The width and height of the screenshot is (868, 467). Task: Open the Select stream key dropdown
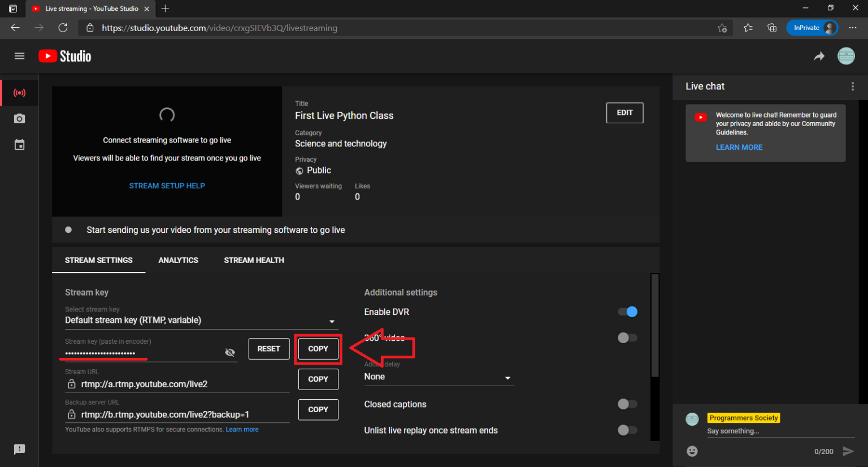[332, 321]
